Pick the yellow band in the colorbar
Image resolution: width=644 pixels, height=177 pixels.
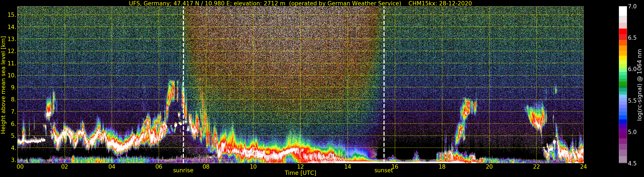[623, 58]
